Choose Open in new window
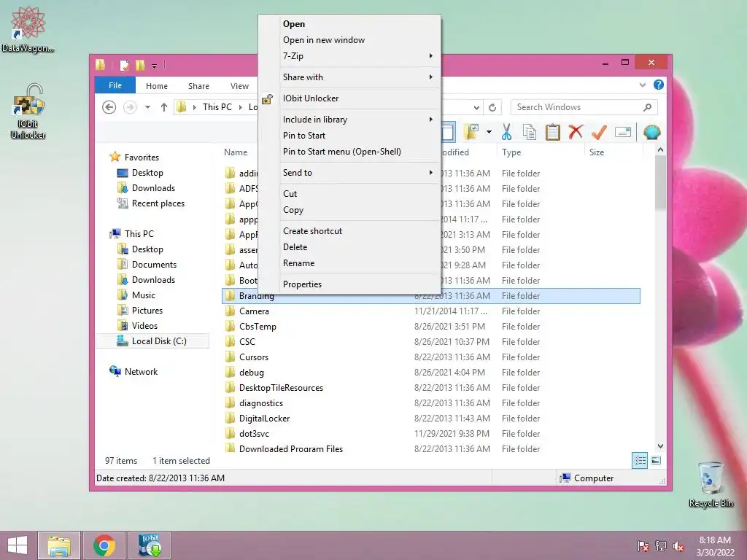The width and height of the screenshot is (747, 560). click(x=349, y=40)
